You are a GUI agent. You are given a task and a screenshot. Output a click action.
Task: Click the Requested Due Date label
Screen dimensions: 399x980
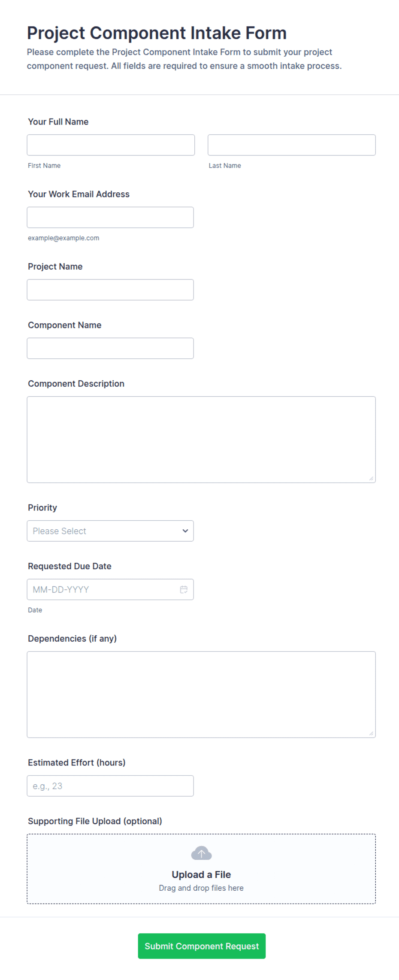click(70, 566)
